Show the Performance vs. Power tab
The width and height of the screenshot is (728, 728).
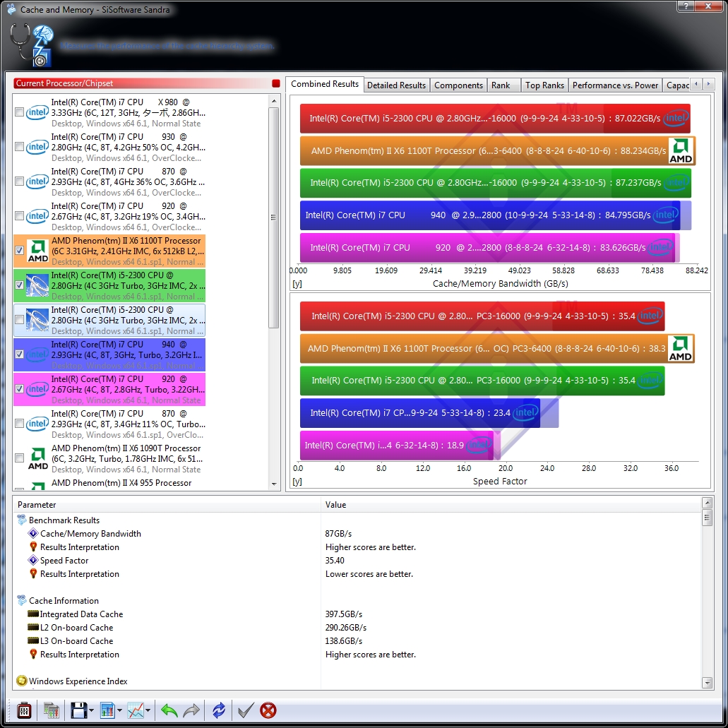615,85
